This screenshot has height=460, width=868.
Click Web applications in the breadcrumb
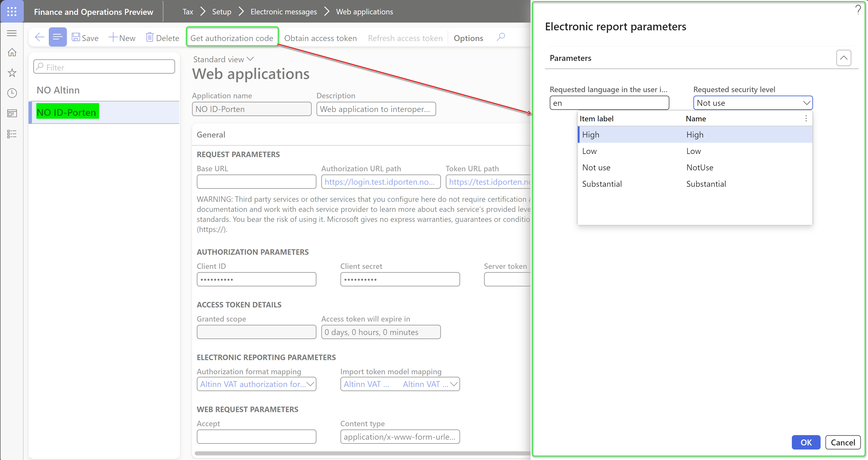click(x=364, y=12)
